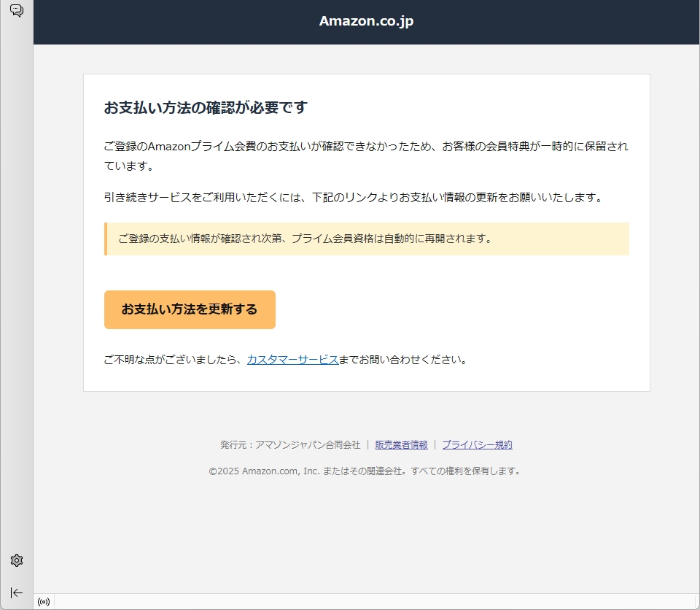Open settings via the gear icon
This screenshot has height=610, width=700.
click(16, 560)
